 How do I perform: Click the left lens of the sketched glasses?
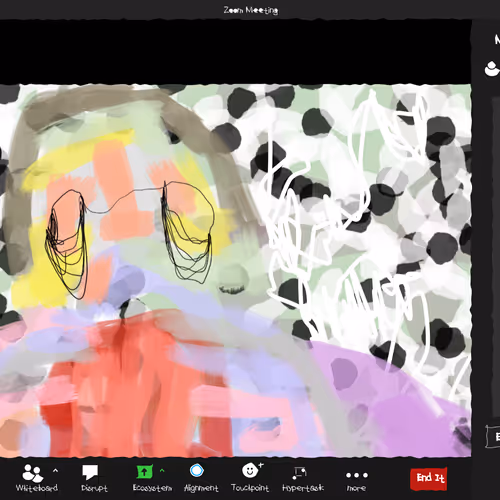67,243
